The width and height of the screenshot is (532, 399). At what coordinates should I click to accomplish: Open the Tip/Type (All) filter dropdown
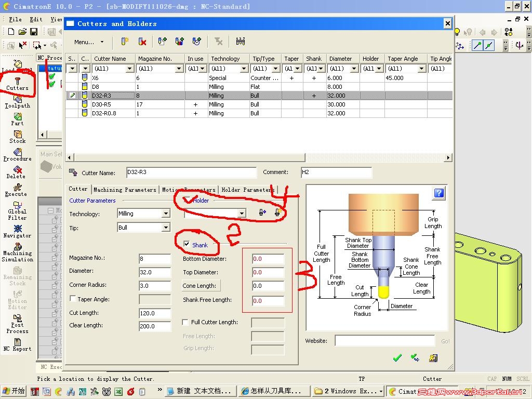[x=275, y=69]
